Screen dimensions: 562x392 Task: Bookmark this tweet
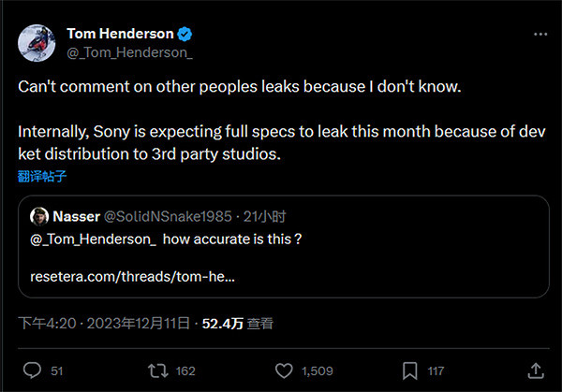coord(409,370)
